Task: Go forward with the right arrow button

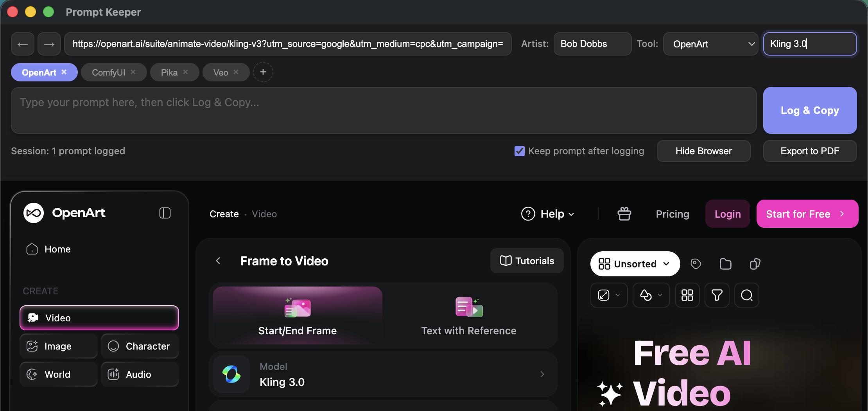Action: (49, 44)
